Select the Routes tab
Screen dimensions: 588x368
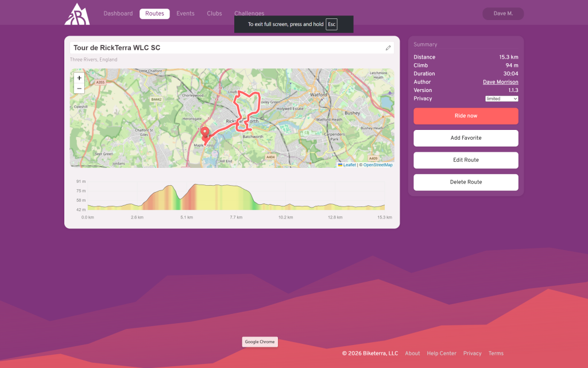click(x=154, y=13)
